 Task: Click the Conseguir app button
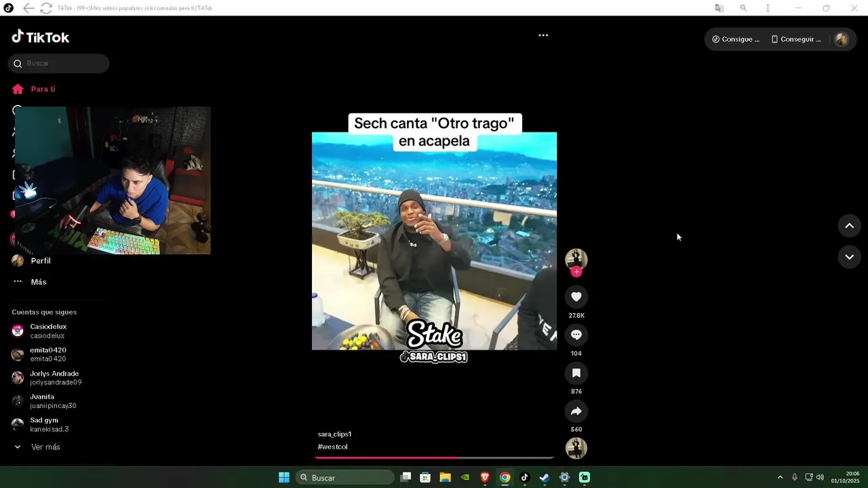click(796, 39)
